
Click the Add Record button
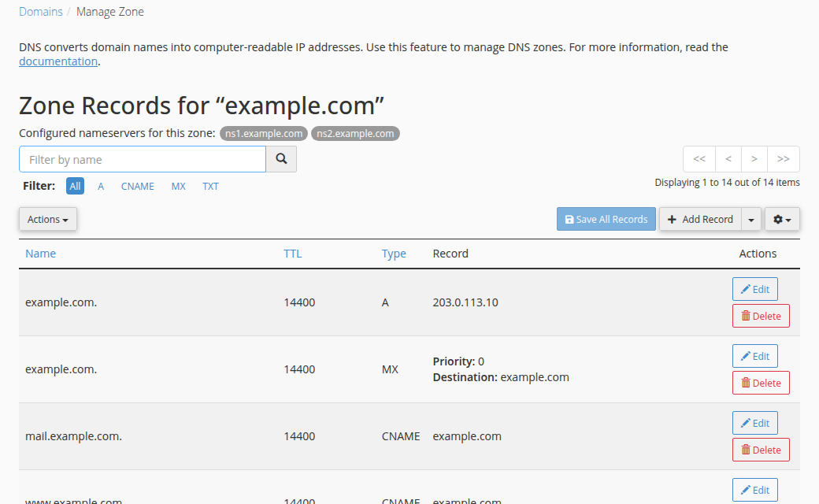[700, 220]
